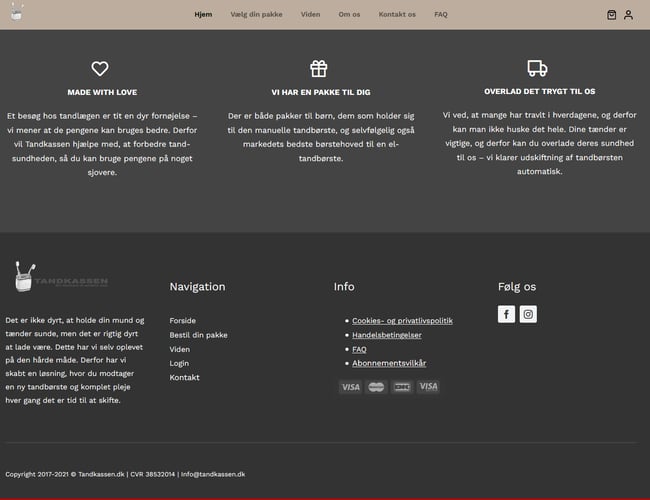The height and width of the screenshot is (500, 650).
Task: Click the gift box icon
Action: 318,69
